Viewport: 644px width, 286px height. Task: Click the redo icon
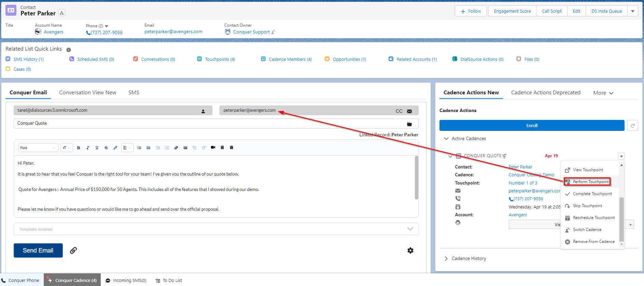(x=204, y=148)
